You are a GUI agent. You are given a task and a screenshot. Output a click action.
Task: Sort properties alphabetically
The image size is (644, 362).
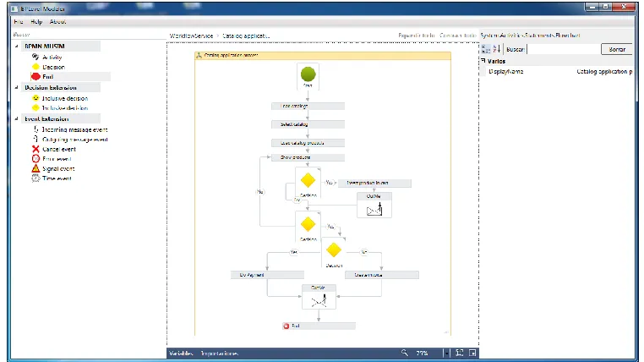[x=497, y=49]
